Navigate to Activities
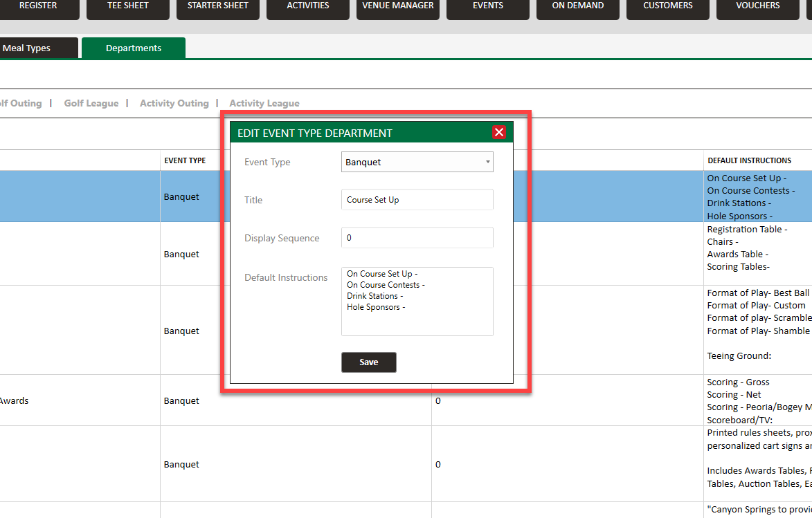 tap(308, 7)
